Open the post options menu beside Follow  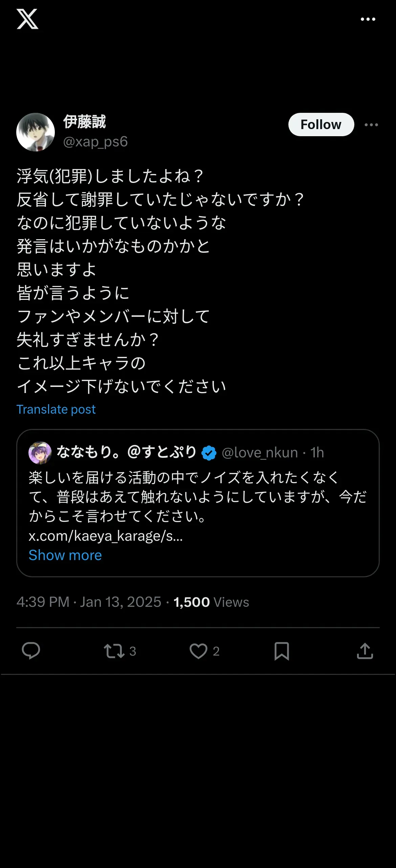pos(371,125)
